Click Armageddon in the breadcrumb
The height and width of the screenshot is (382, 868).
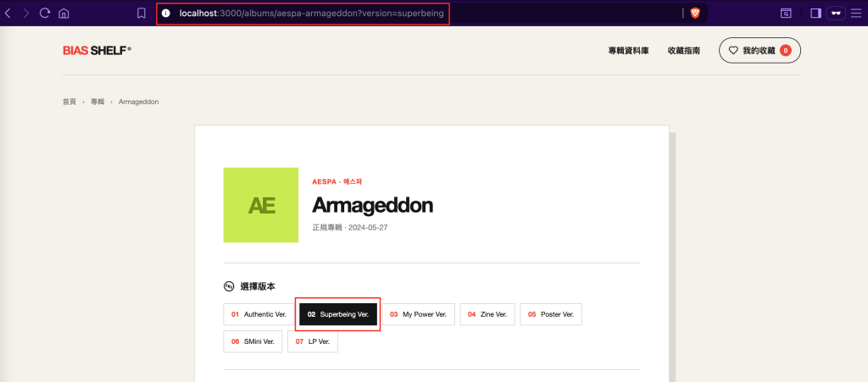tap(138, 102)
